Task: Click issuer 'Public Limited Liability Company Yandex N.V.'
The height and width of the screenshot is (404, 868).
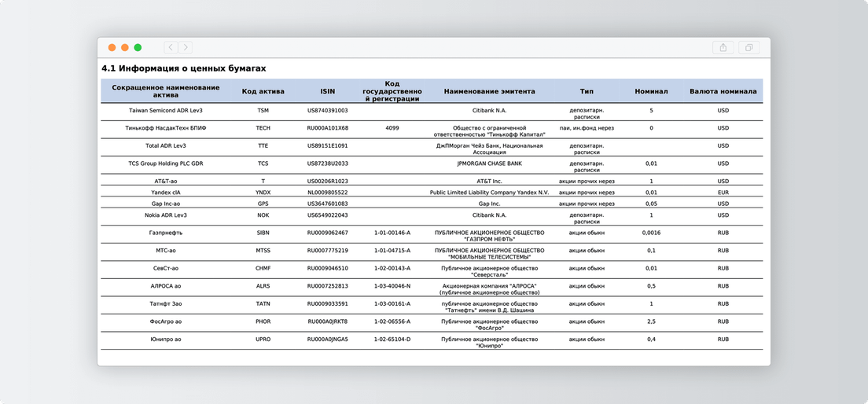Action: coord(489,192)
